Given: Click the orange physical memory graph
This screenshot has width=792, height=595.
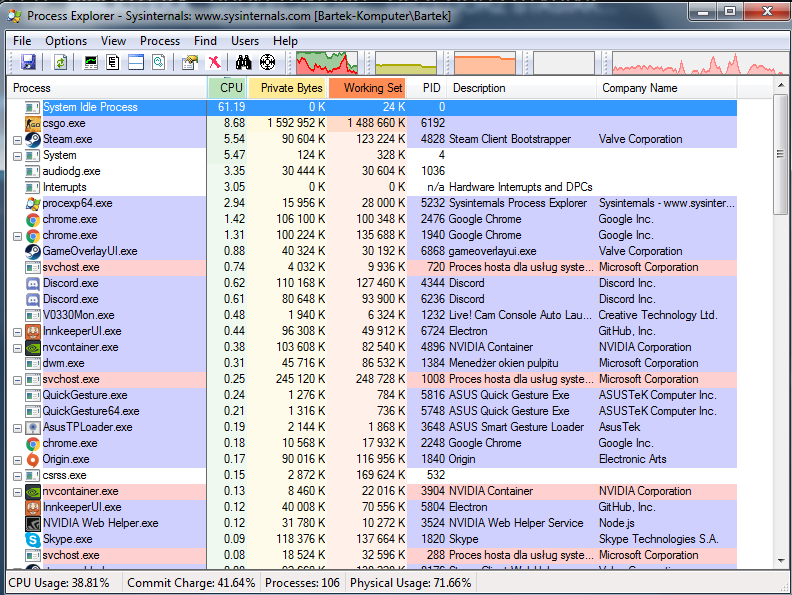Looking at the screenshot, I should [x=485, y=63].
